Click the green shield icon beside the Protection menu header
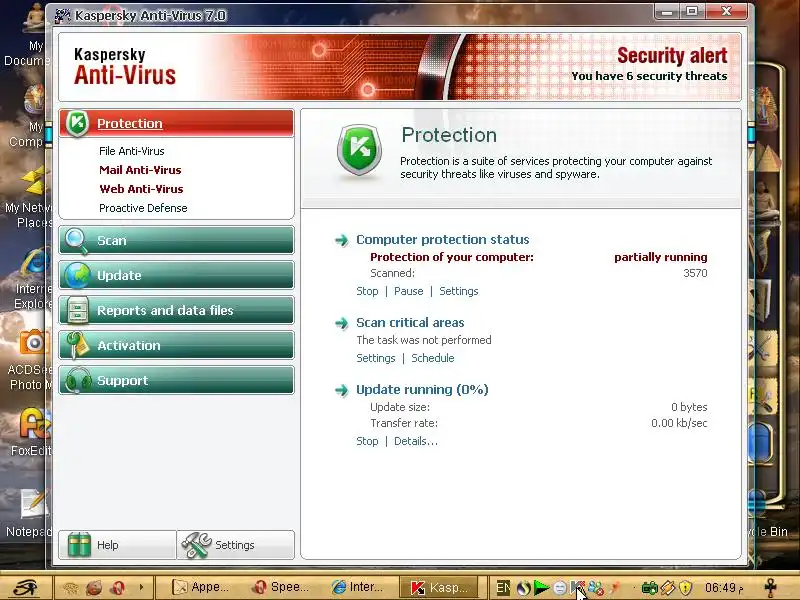This screenshot has width=800, height=600. [78, 123]
